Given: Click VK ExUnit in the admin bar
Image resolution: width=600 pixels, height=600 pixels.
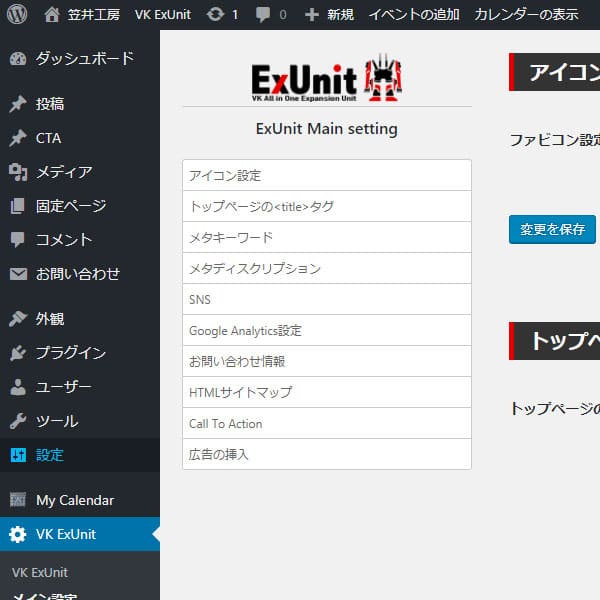Looking at the screenshot, I should click(163, 15).
